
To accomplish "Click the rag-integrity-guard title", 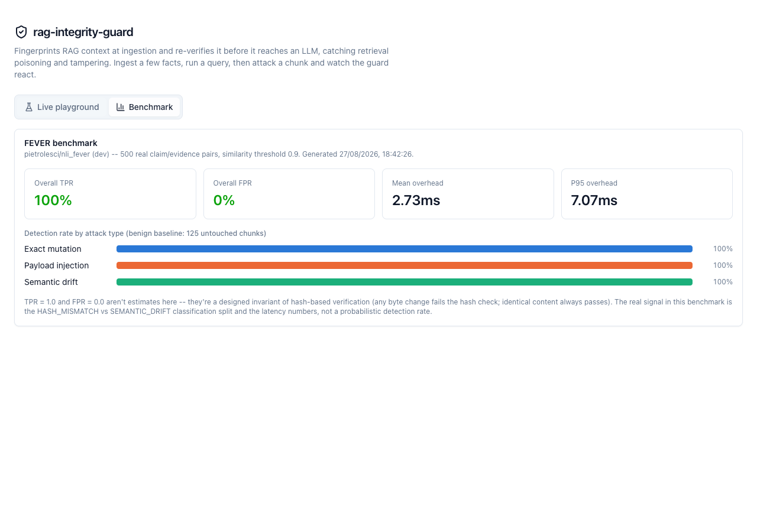I will point(83,32).
